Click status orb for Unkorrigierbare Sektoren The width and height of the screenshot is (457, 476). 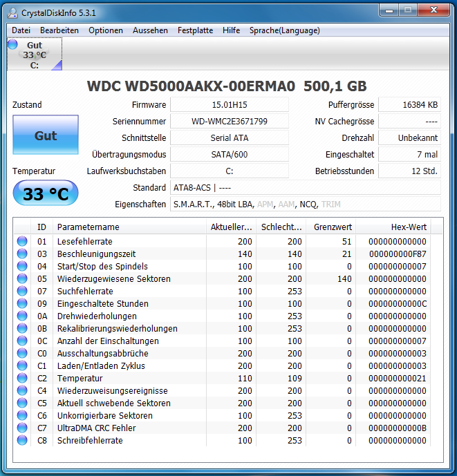point(22,416)
